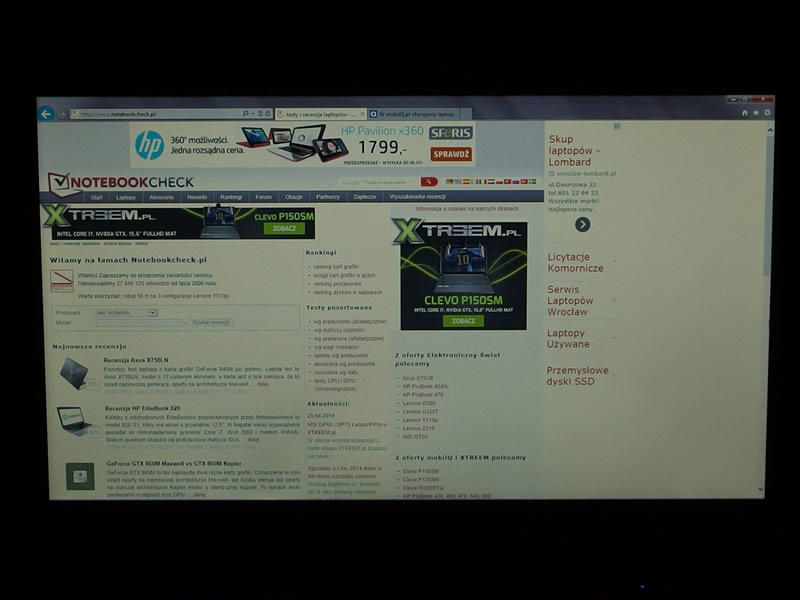This screenshot has width=800, height=600.
Task: Click the page scrollbar down arrow
Action: tap(761, 489)
